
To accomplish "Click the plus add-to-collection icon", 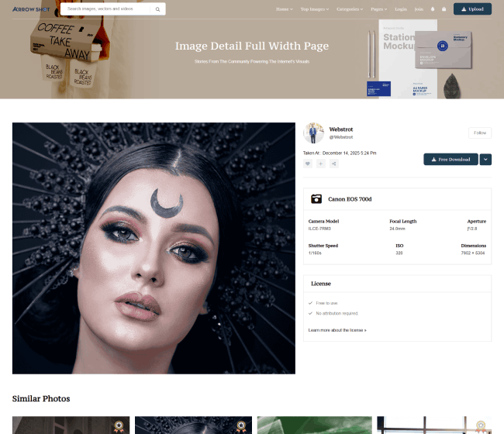I will [321, 164].
